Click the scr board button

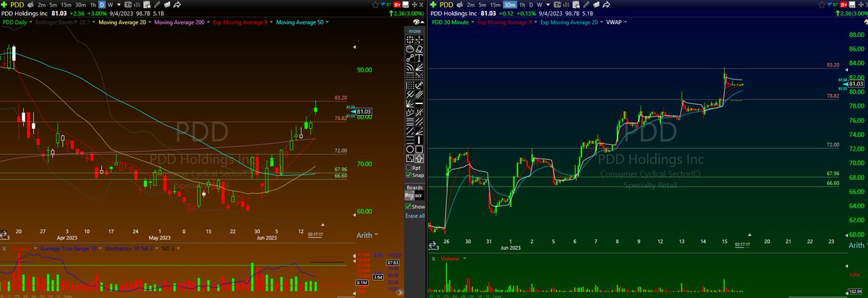(x=420, y=196)
